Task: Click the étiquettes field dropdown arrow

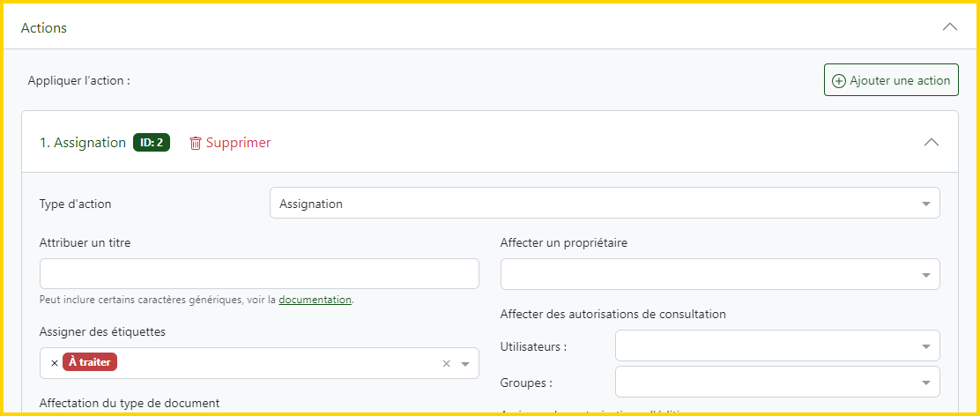Action: click(465, 363)
